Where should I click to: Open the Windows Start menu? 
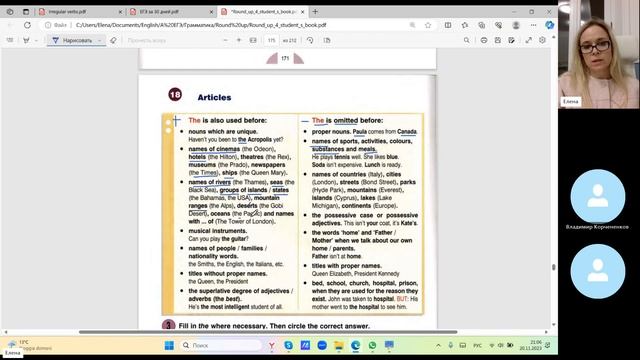pyautogui.click(x=169, y=345)
